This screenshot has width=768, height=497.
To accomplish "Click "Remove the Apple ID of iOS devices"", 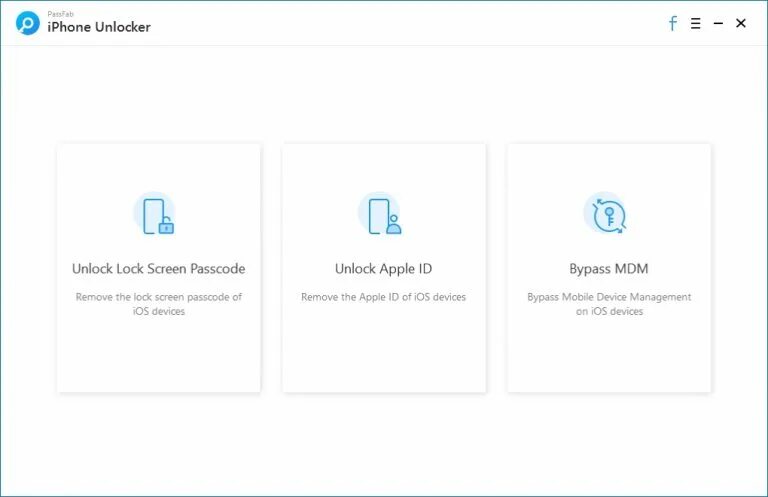I will click(x=384, y=297).
